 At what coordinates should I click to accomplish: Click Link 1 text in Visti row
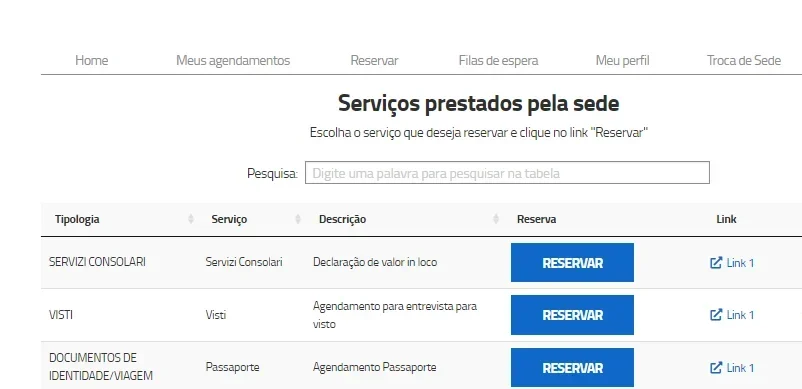coord(740,314)
